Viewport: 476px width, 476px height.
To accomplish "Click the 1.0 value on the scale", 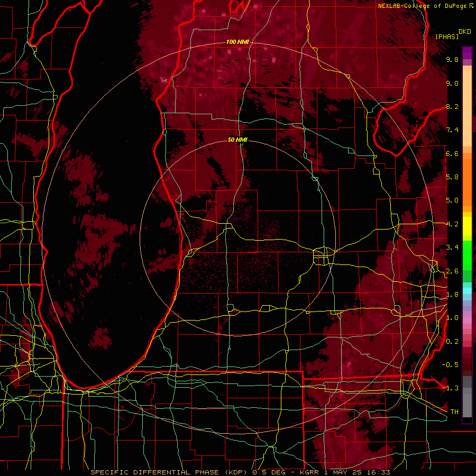I will pos(452,318).
